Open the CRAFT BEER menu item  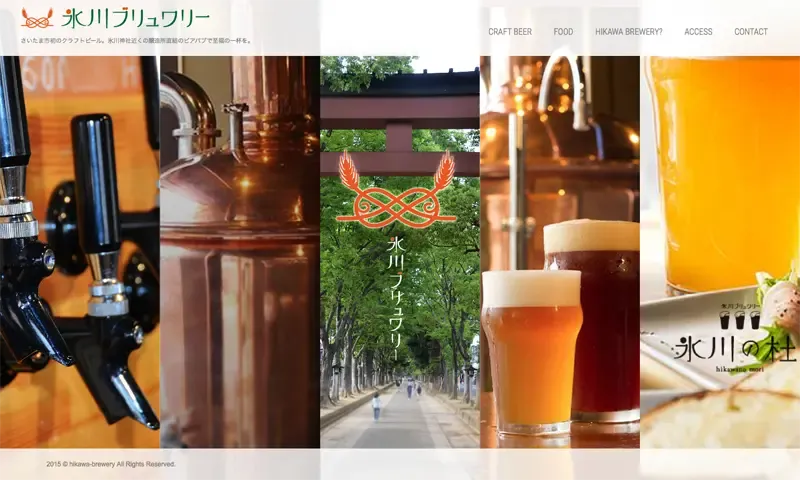click(x=510, y=32)
